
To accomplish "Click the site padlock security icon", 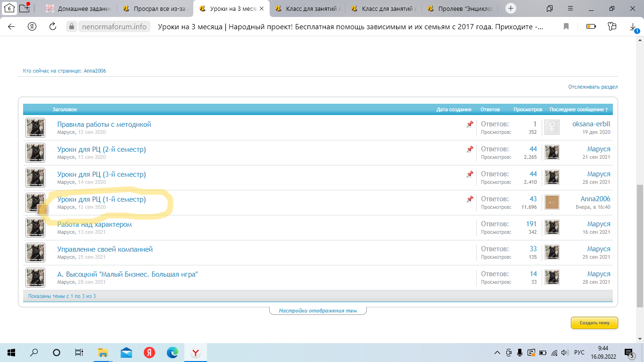I will [x=72, y=27].
